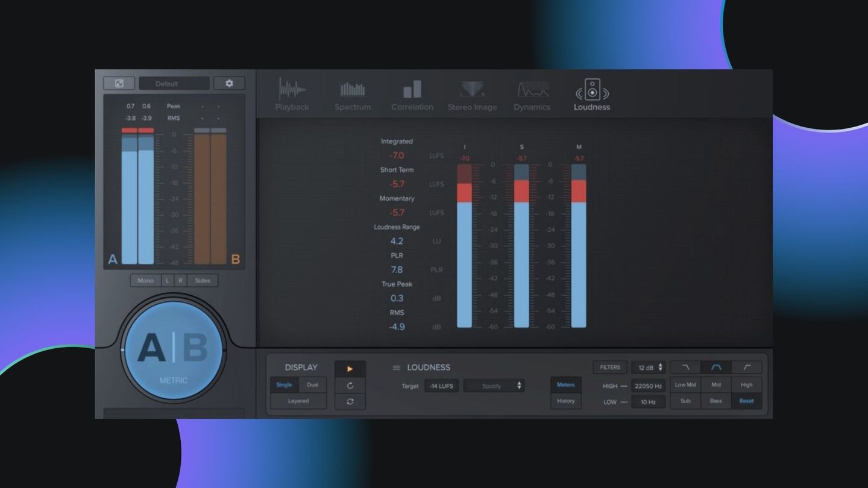Select the High filter band
The height and width of the screenshot is (488, 868).
[x=747, y=385]
